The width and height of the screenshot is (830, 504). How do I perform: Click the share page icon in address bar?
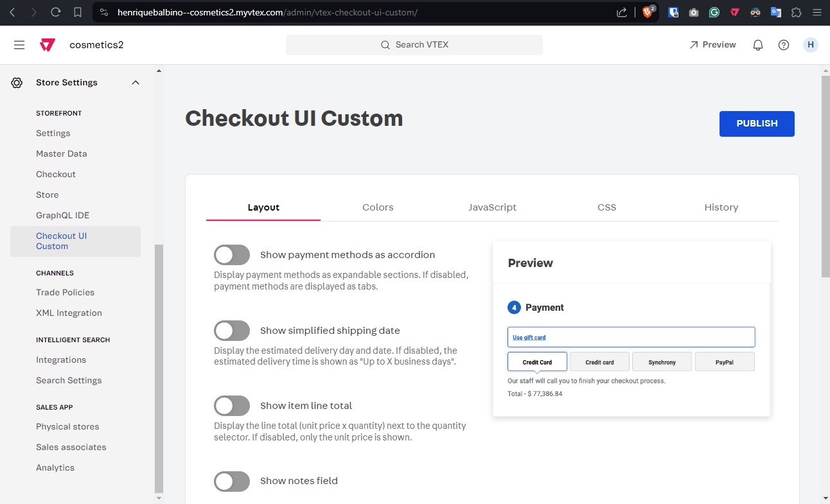point(622,12)
